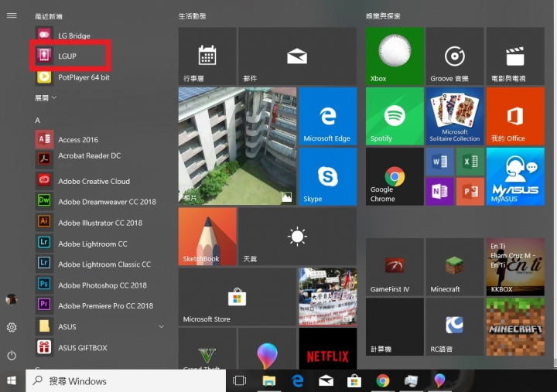Expand the ASUS folder chevron
The height and width of the screenshot is (392, 557).
click(x=161, y=326)
